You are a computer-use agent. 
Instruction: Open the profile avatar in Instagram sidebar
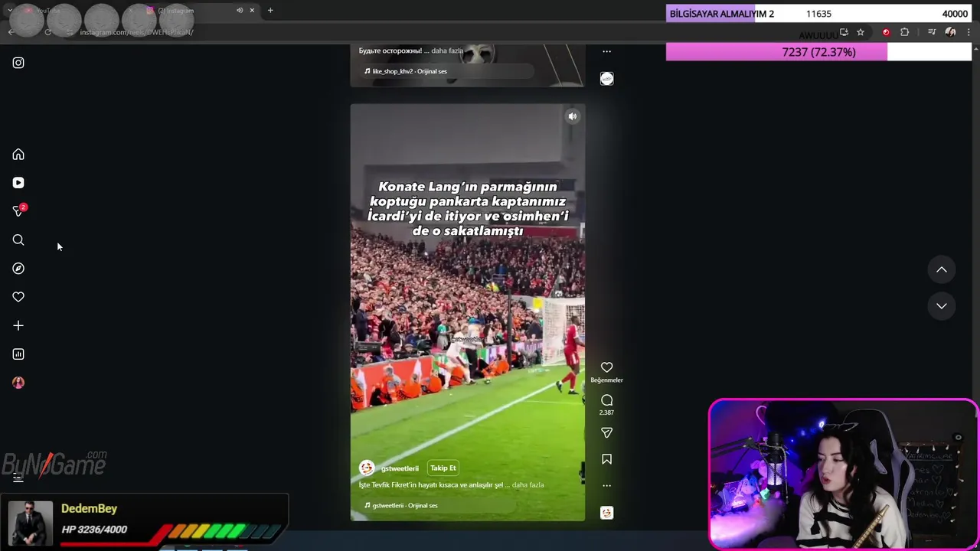18,383
